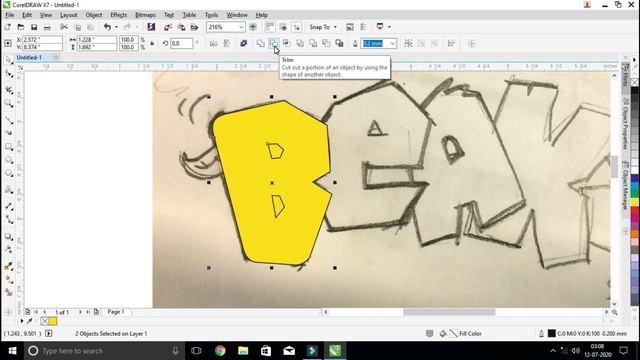Click the Combine objects icon
Screen dimensions: 640x360
pyautogui.click(x=244, y=43)
